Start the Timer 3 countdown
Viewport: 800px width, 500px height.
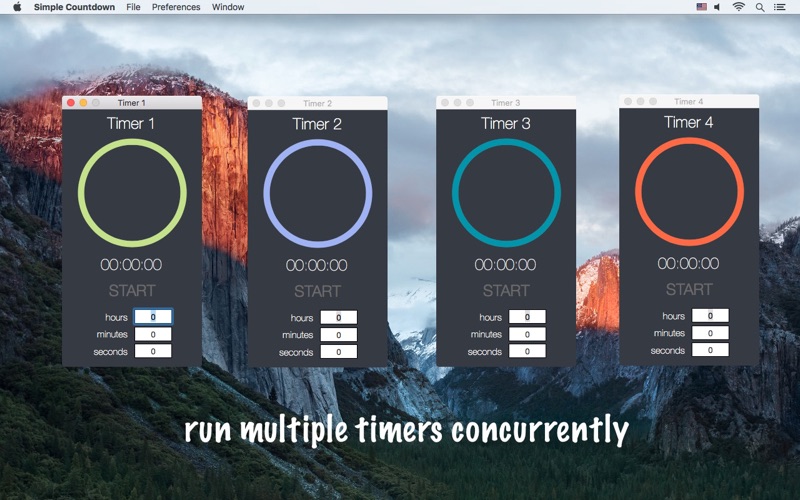[x=506, y=291]
